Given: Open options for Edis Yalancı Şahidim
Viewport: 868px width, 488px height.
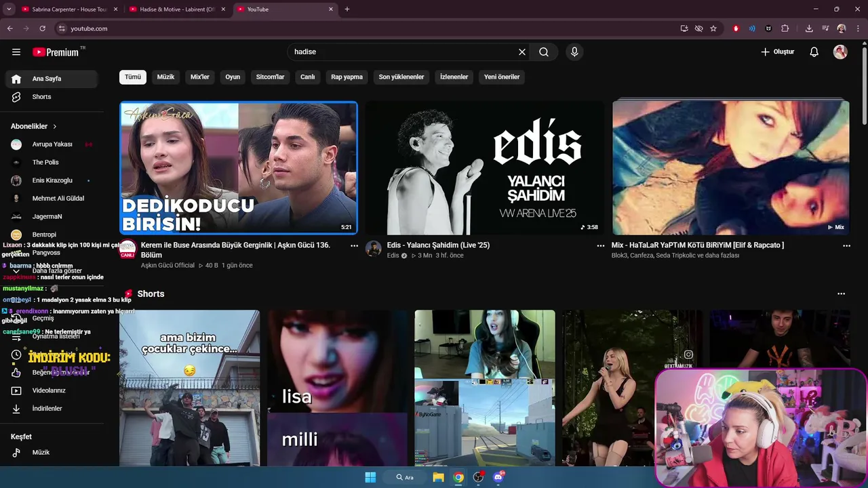Looking at the screenshot, I should tap(600, 246).
